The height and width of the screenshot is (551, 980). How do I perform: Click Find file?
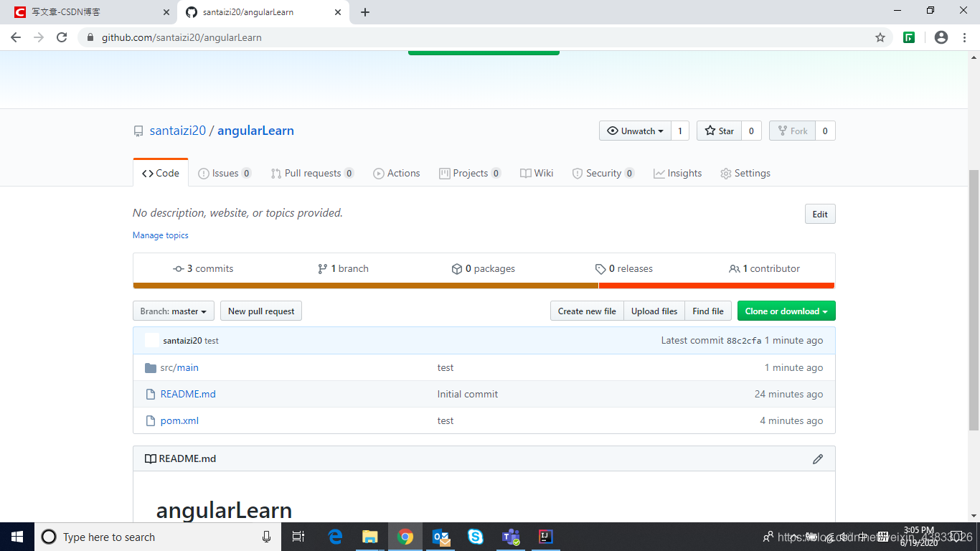(708, 311)
